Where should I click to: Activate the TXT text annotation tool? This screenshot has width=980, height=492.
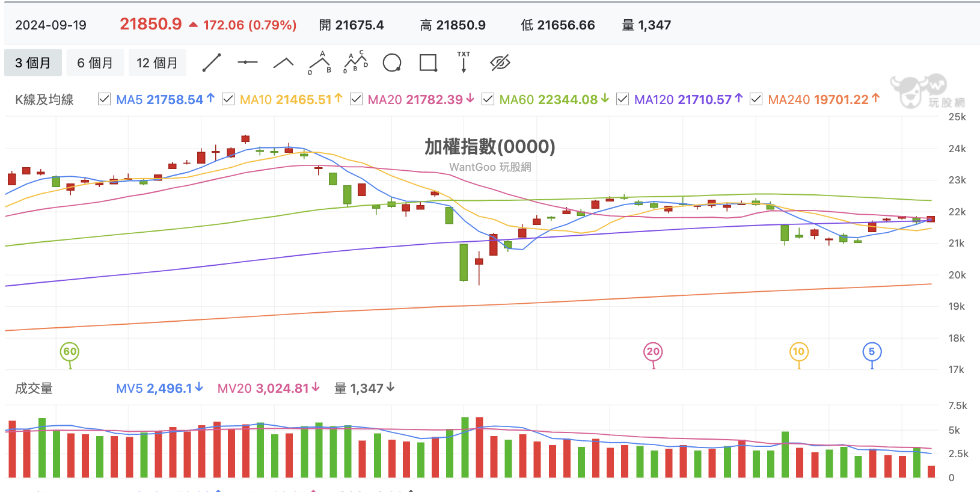(x=464, y=63)
